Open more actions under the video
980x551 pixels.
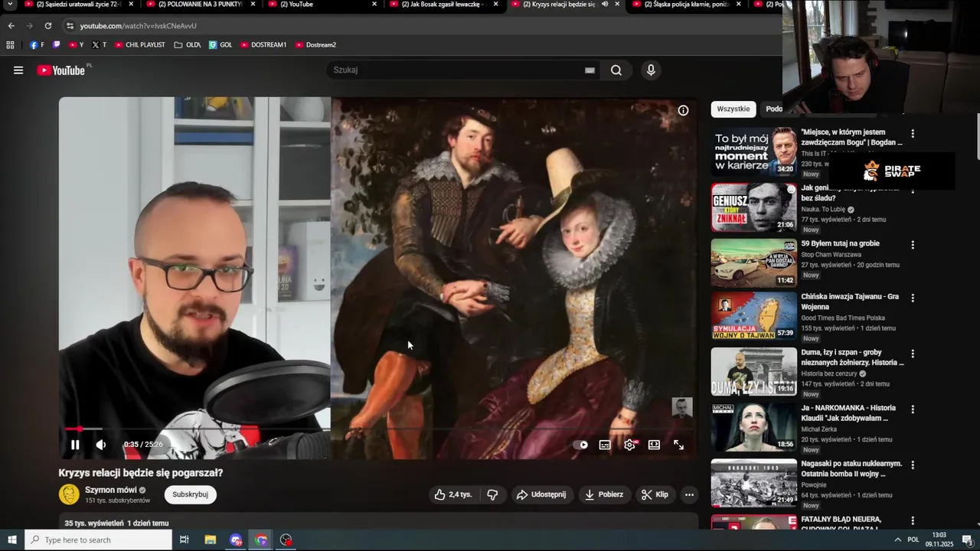coord(689,494)
